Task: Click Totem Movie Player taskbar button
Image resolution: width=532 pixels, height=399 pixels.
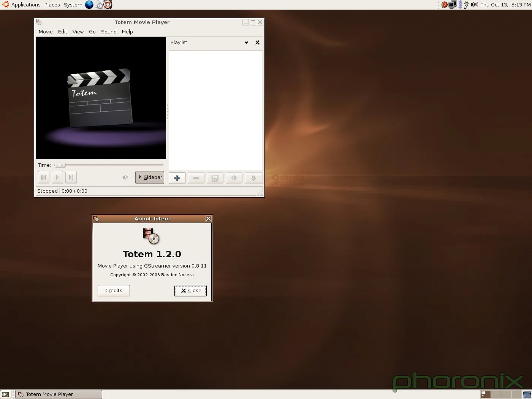Action: click(59, 394)
